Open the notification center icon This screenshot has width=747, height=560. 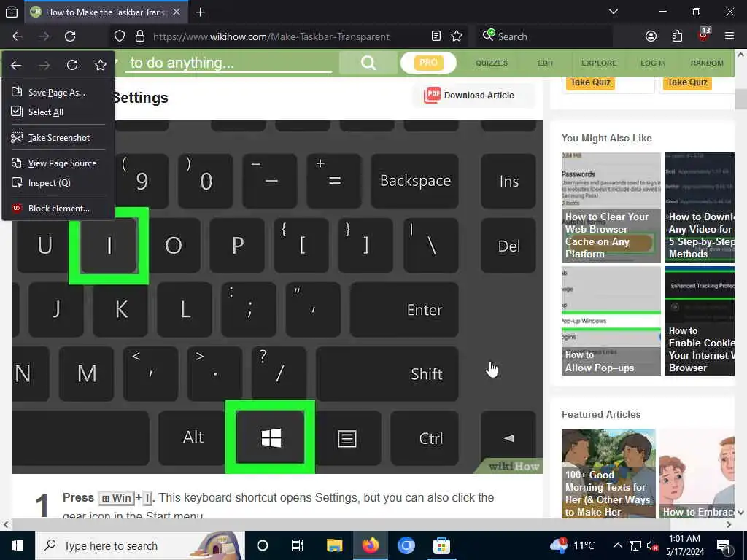[x=724, y=546]
